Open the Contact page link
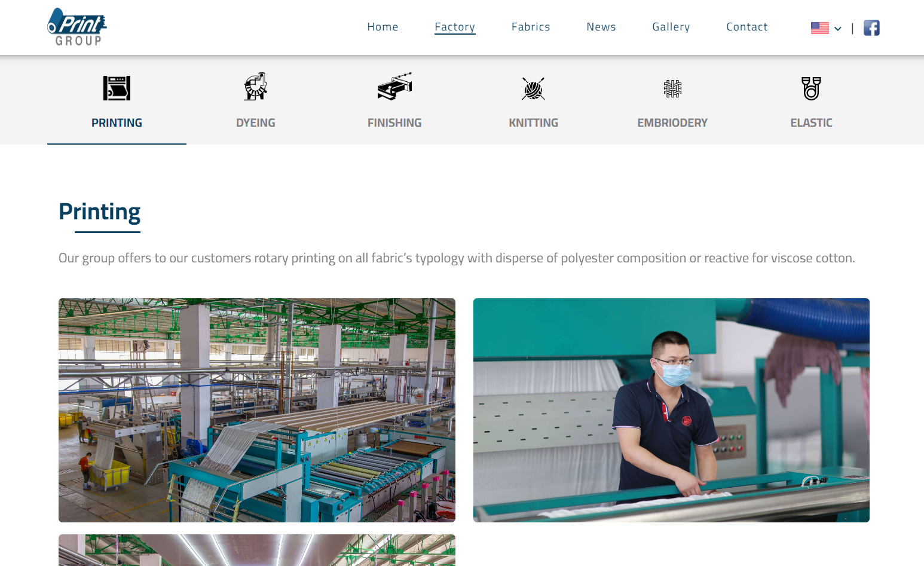The image size is (924, 566). 747,27
